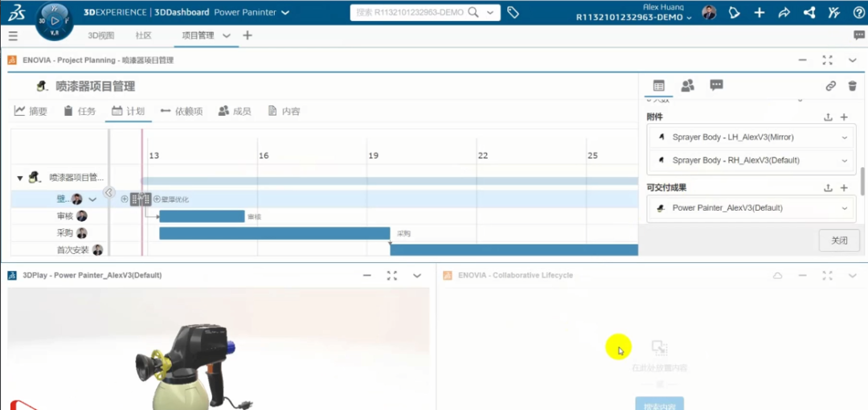Switch to the 社区 tab
This screenshot has width=868, height=410.
[143, 35]
